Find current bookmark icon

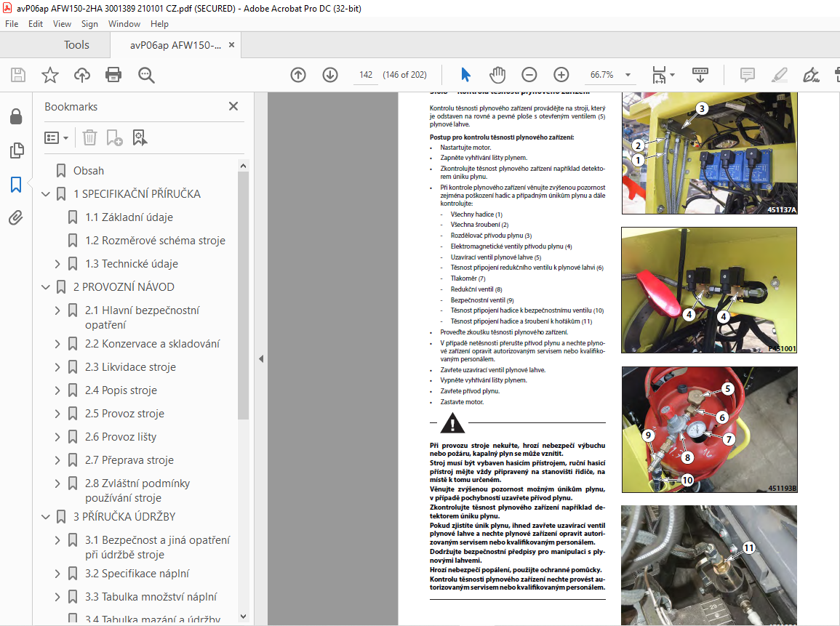click(140, 138)
